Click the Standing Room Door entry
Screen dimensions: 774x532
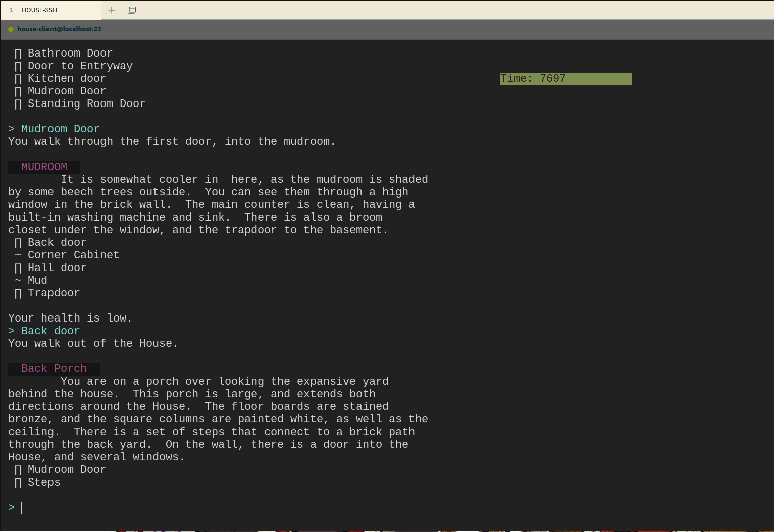click(x=86, y=104)
